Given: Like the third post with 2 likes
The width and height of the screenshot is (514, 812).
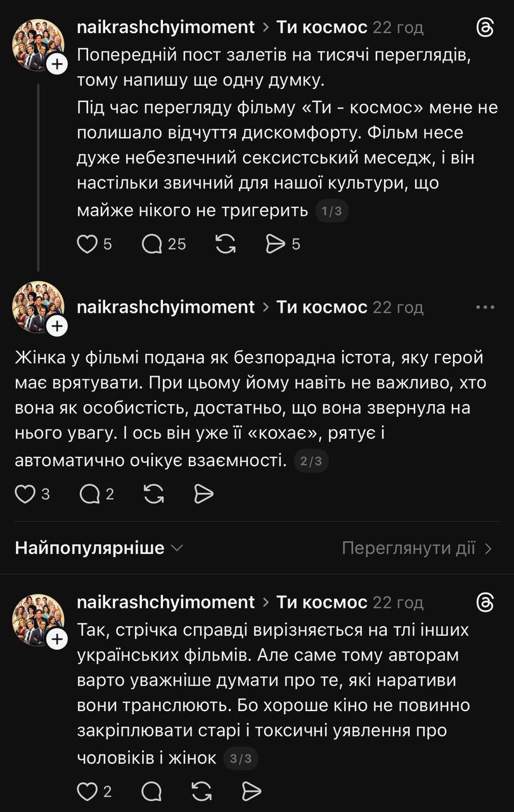Looking at the screenshot, I should tap(87, 791).
